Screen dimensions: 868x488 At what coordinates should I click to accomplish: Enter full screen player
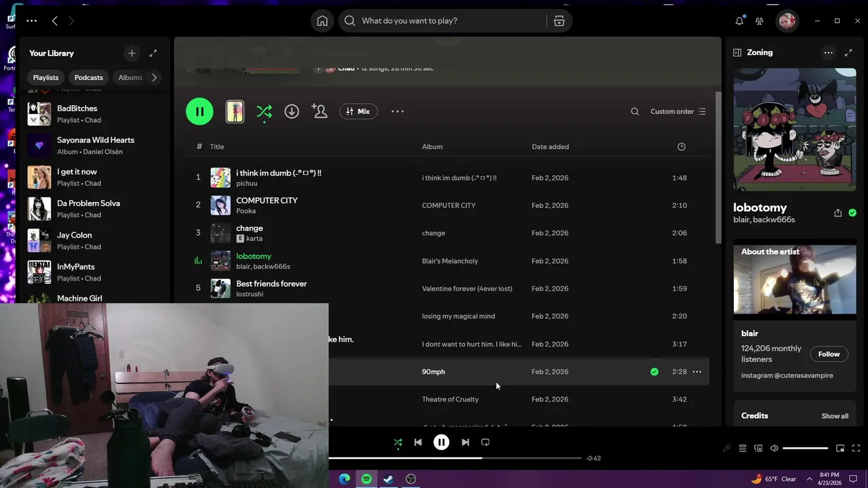pyautogui.click(x=856, y=448)
